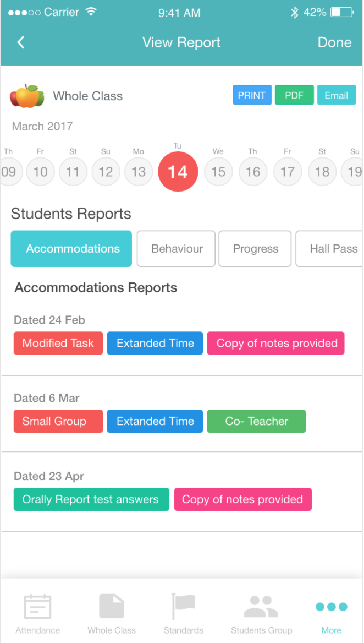Open the Students Group icon

point(261,607)
